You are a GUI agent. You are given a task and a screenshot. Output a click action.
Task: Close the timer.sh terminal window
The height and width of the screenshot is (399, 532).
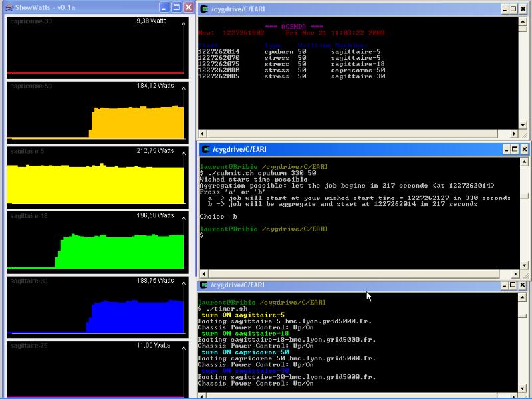[523, 285]
